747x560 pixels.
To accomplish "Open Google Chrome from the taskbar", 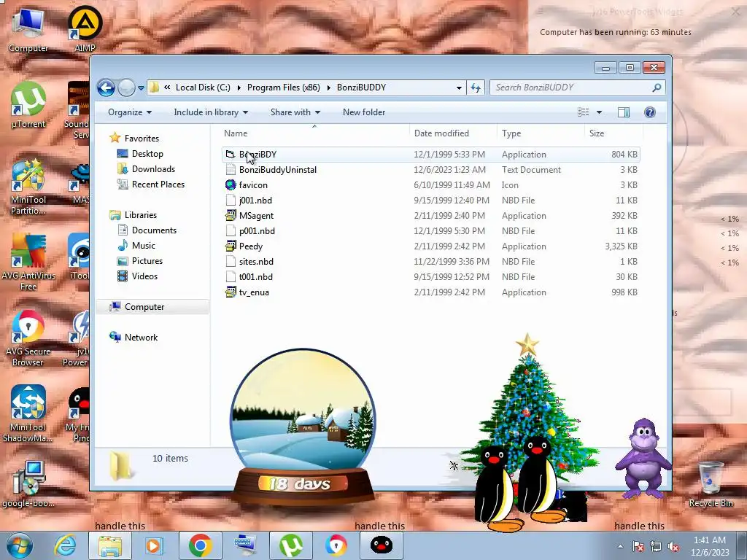I will tap(200, 545).
